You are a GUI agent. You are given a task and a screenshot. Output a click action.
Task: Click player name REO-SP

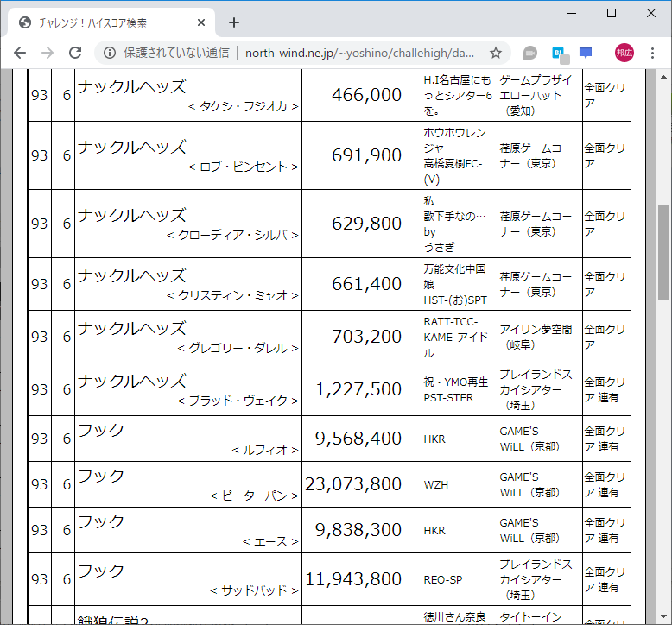tap(443, 580)
